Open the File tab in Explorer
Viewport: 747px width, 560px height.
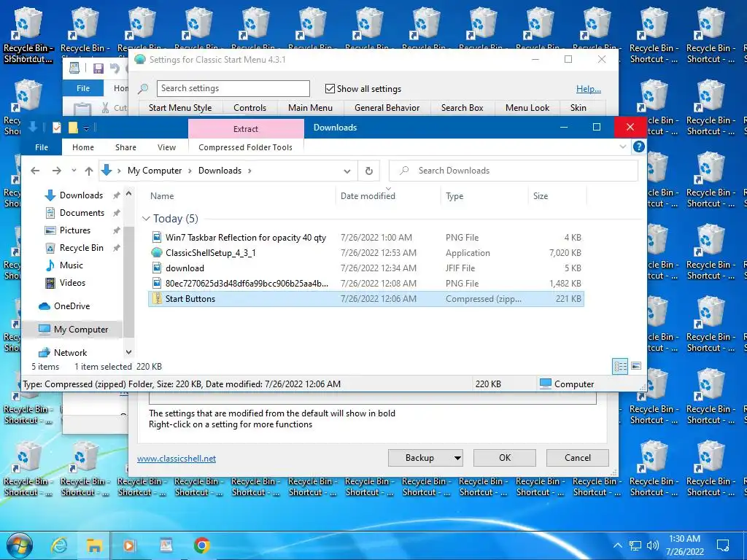[42, 147]
